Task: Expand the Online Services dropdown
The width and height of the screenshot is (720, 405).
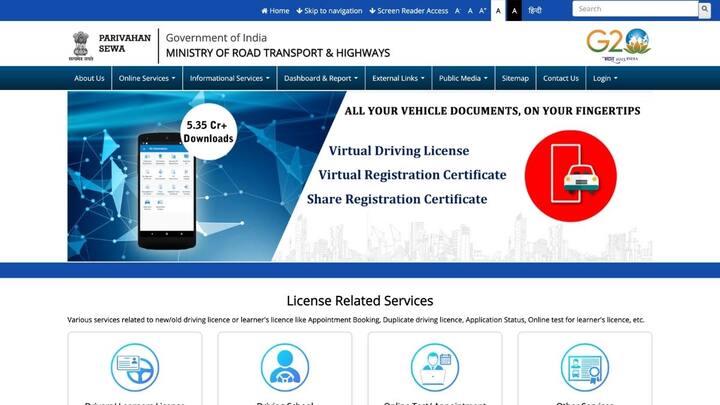Action: pos(147,78)
